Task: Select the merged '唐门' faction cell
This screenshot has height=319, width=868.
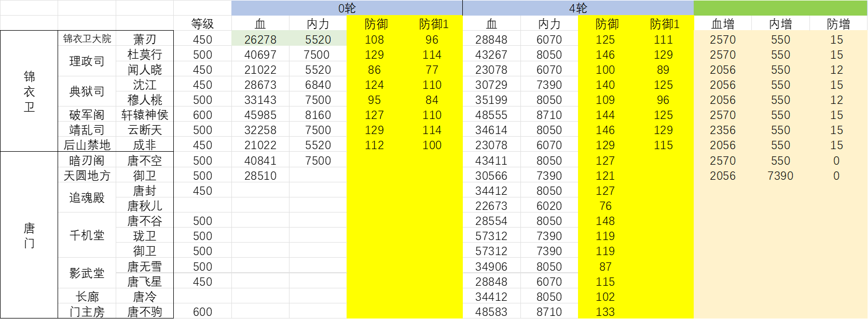Action: pyautogui.click(x=29, y=235)
